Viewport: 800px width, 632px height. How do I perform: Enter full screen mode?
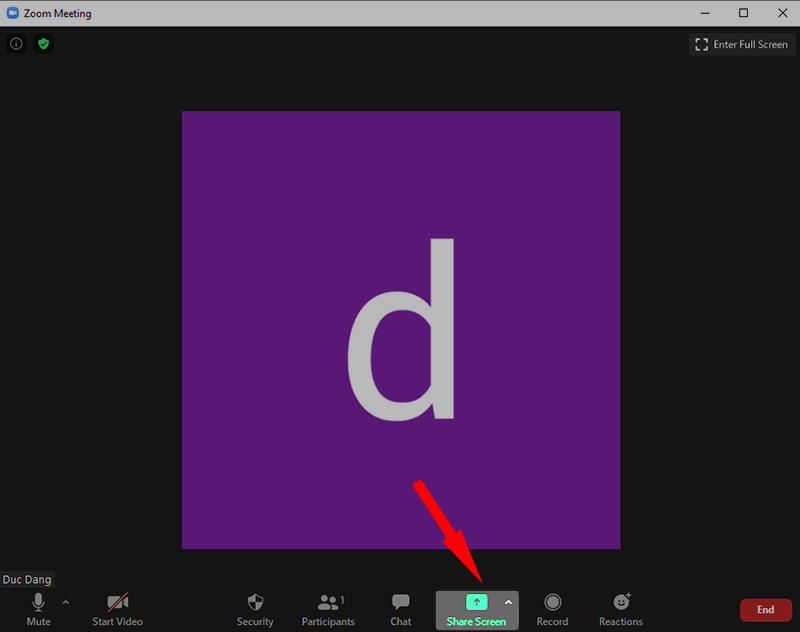pos(742,44)
